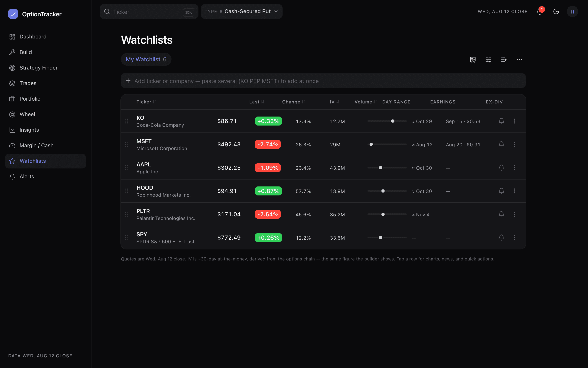Image resolution: width=588 pixels, height=368 pixels.
Task: Click the KO +0.33% change badge
Action: (268, 121)
